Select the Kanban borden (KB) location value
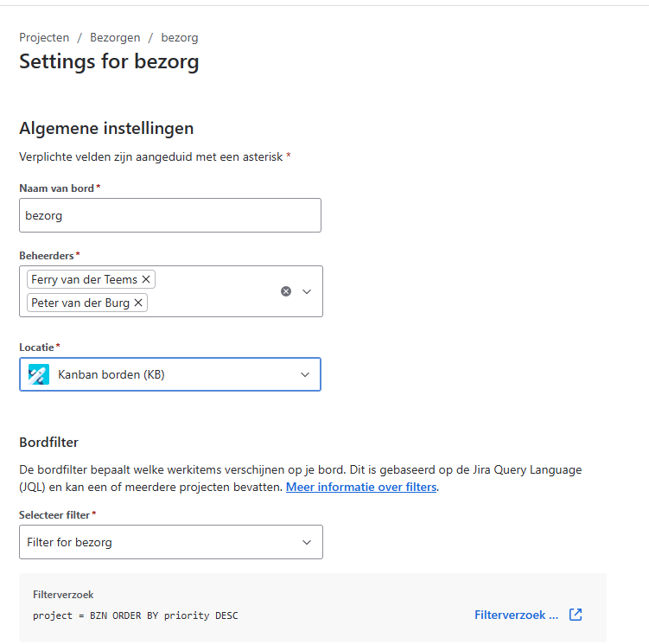The width and height of the screenshot is (649, 644). (x=111, y=375)
